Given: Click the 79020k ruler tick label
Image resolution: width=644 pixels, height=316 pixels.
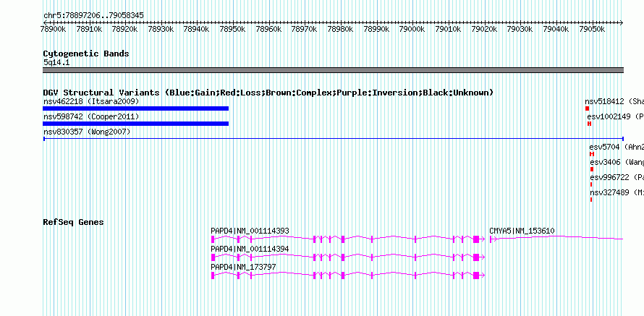Looking at the screenshot, I should point(484,29).
